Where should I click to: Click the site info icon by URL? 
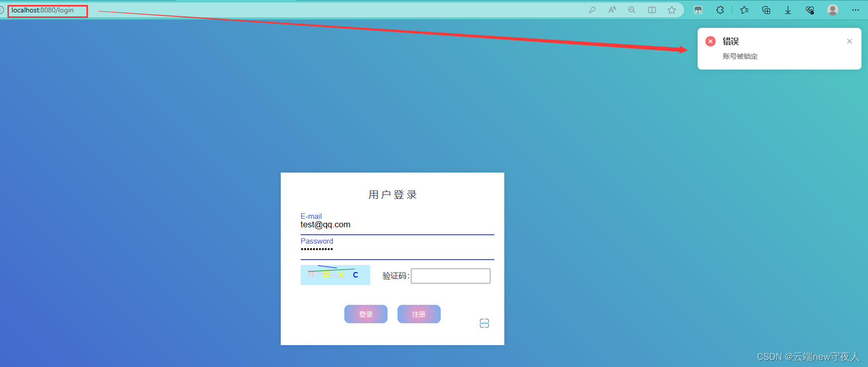(x=1, y=10)
